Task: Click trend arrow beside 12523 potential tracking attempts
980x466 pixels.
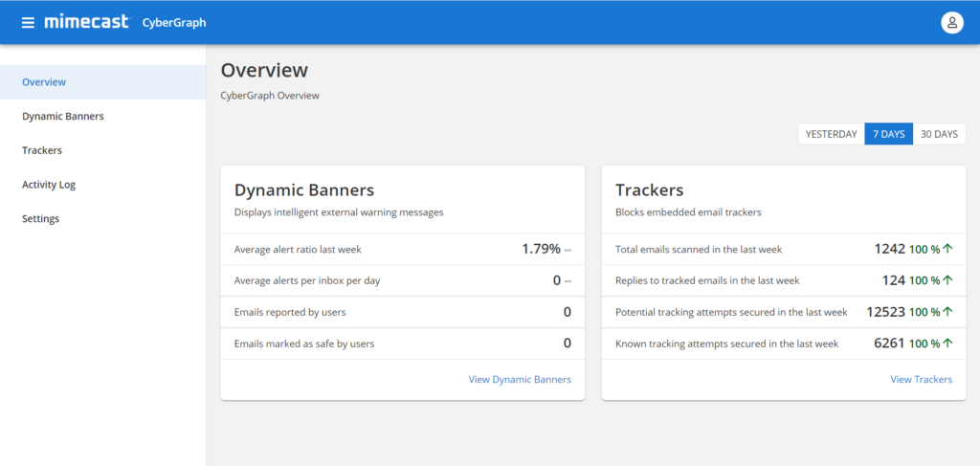Action: (947, 312)
